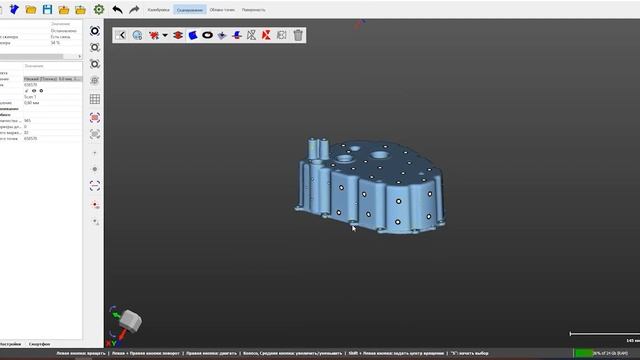
Task: Click the gray framed square icon in sidebar
Action: [95, 134]
